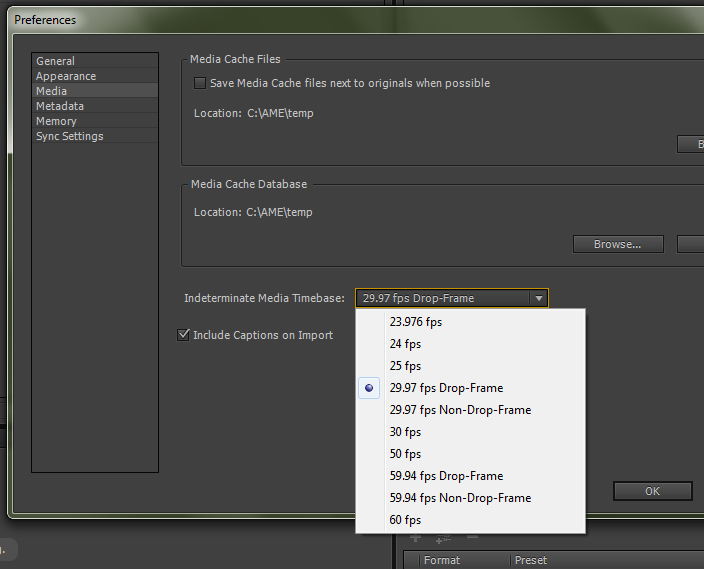Screen dimensions: 704x569
Task: Choose 30 fps timebase
Action: click(x=471, y=432)
